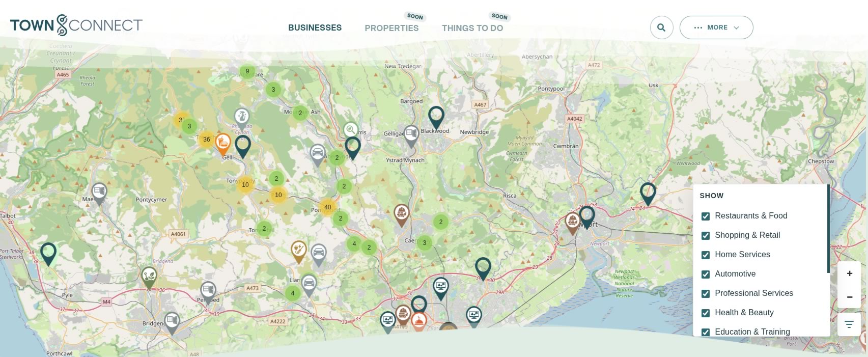Click the TownConnect logo

tap(76, 25)
